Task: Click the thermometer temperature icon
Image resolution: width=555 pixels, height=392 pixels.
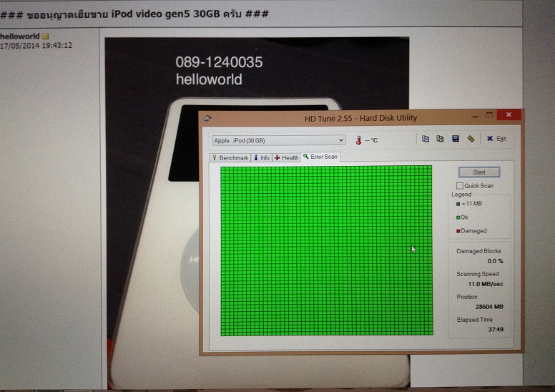Action: 358,141
